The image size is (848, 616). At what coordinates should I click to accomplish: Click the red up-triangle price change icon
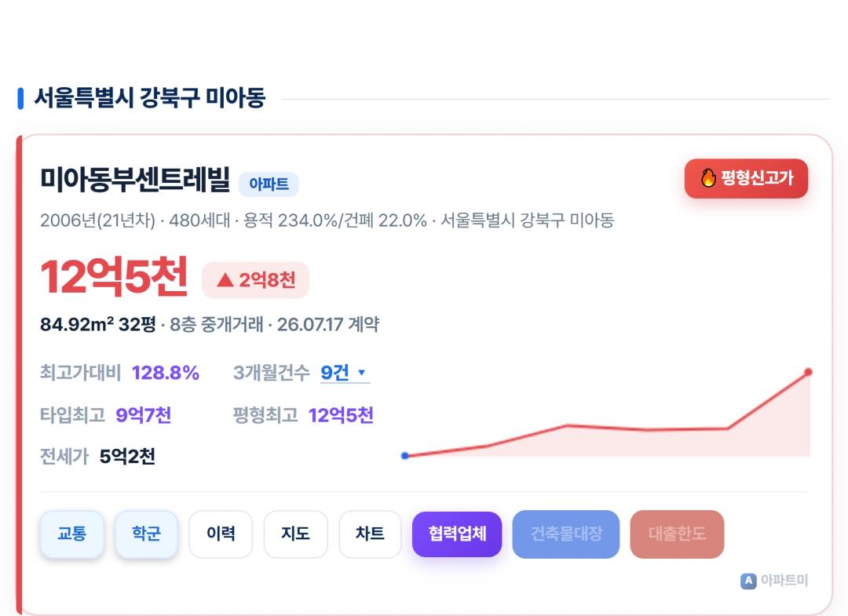coord(225,280)
